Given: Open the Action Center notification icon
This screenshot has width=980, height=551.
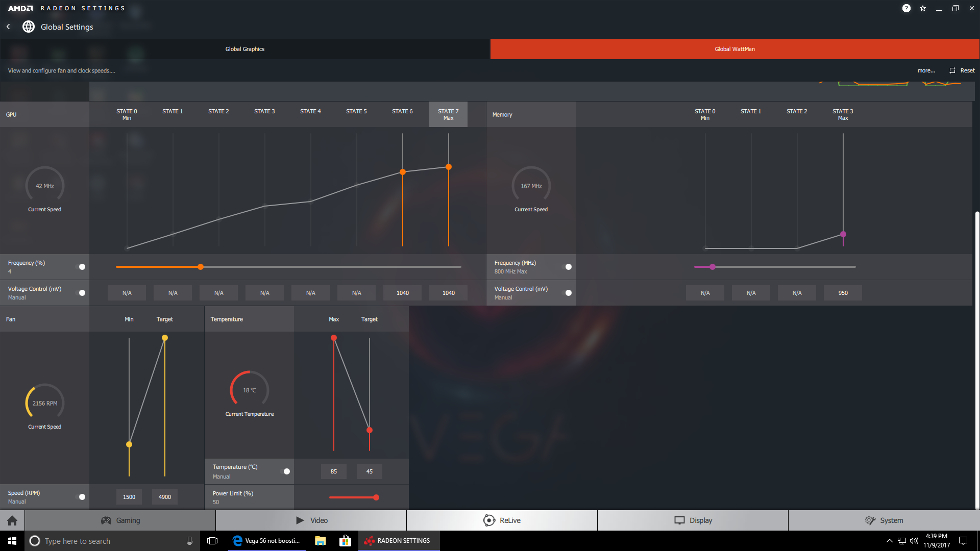Looking at the screenshot, I should coord(963,541).
